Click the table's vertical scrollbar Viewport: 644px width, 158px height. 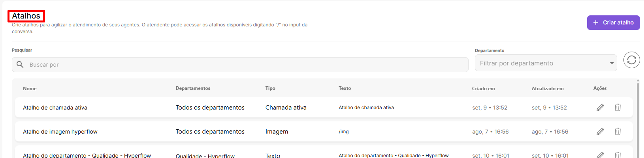tap(638, 118)
